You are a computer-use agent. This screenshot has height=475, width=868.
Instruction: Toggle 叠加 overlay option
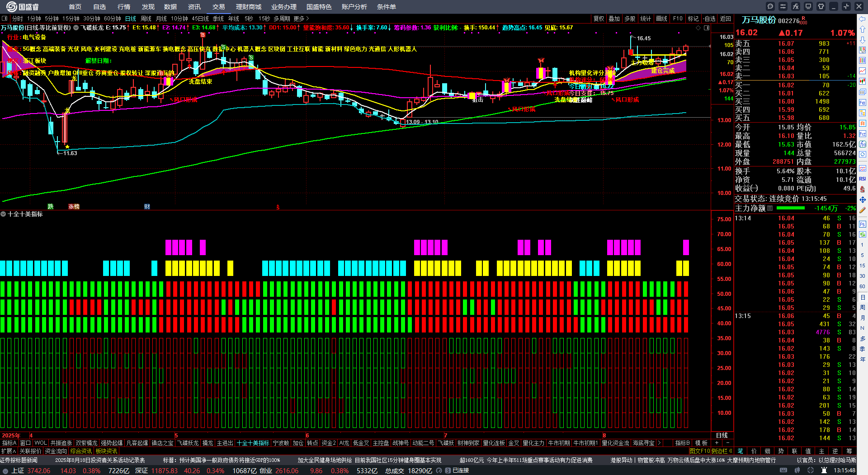(x=614, y=19)
